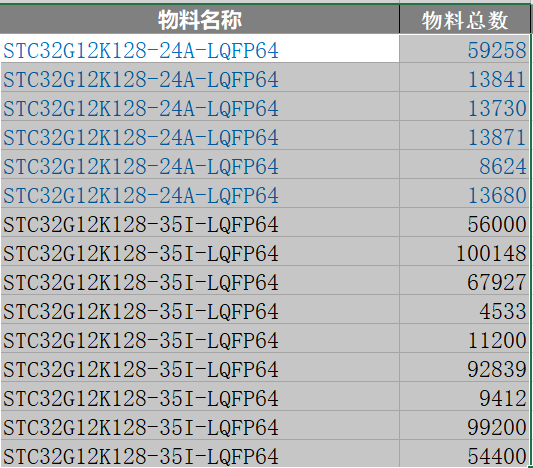The height and width of the screenshot is (468, 533).
Task: Click the cell with quantity 13871
Action: [x=464, y=135]
